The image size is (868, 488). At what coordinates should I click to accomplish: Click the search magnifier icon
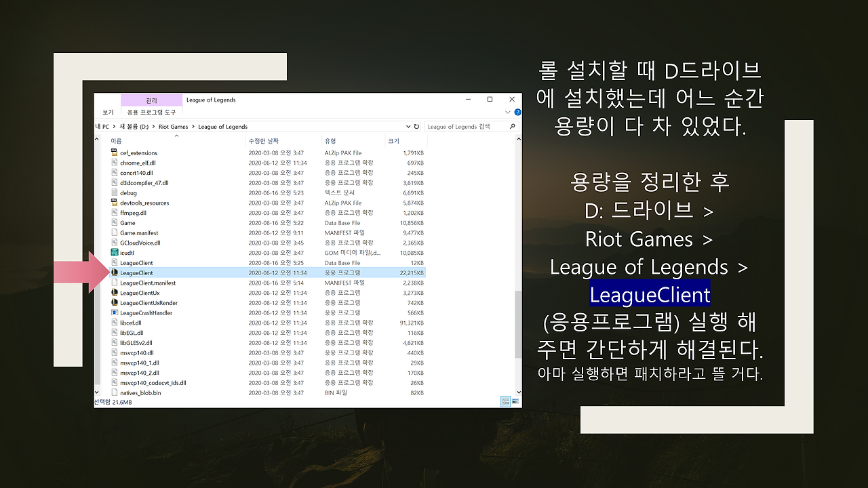[513, 126]
